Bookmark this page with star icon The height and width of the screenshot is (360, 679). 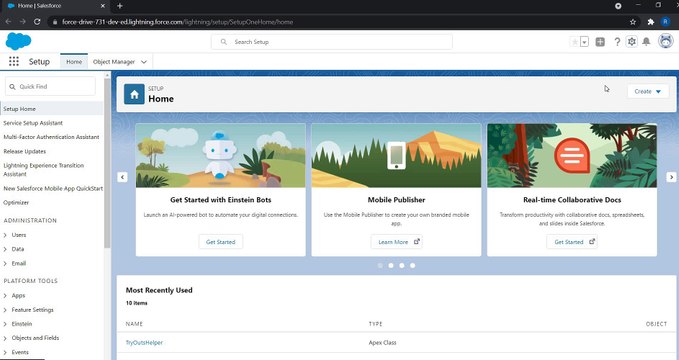tap(633, 22)
